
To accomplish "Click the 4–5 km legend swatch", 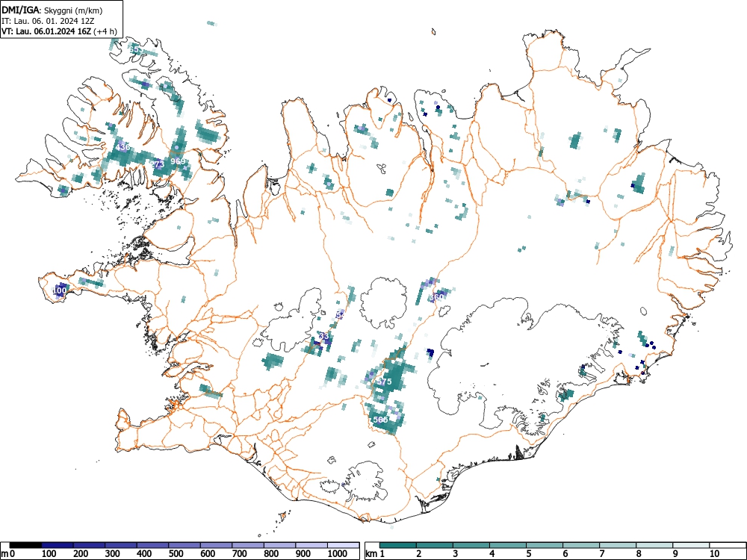I will [x=508, y=545].
